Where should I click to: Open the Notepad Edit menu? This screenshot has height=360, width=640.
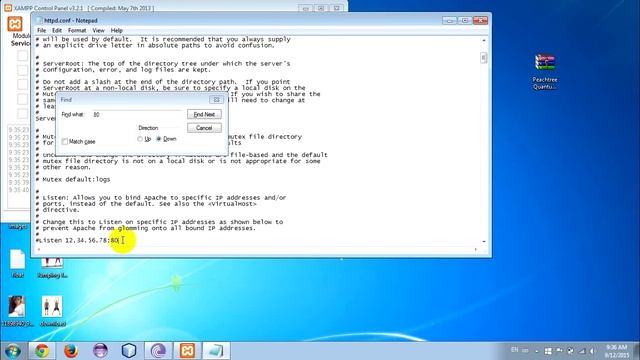(x=57, y=31)
